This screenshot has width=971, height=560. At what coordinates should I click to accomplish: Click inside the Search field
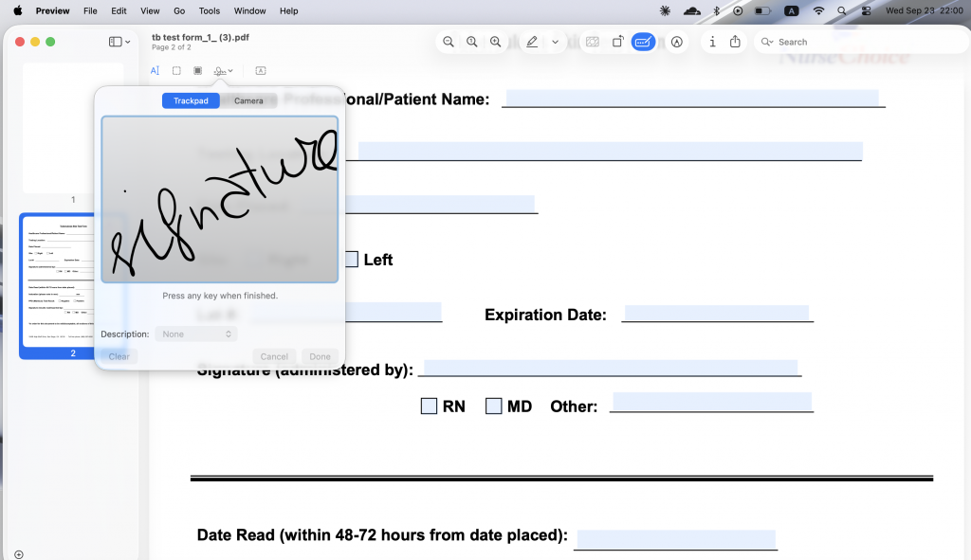(861, 42)
